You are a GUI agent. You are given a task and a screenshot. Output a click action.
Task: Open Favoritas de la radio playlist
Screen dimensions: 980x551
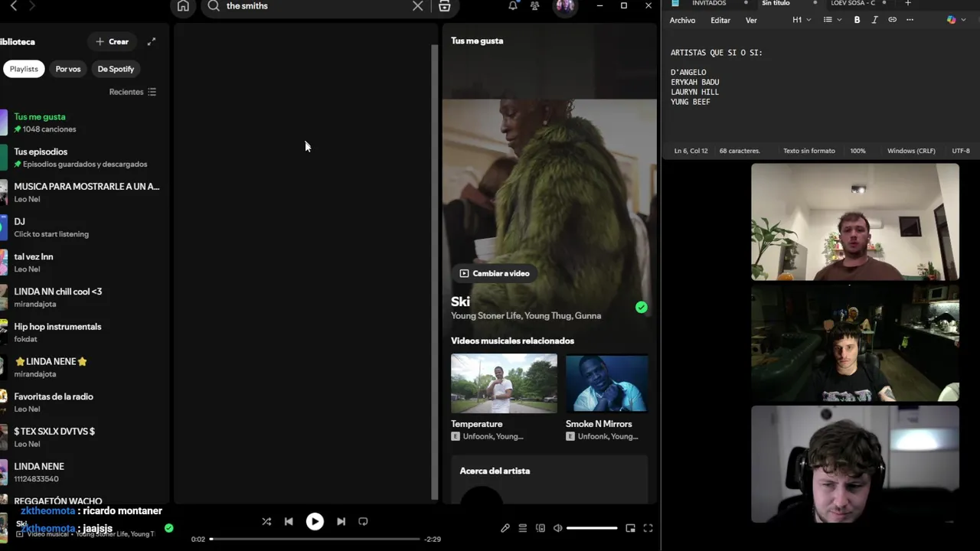click(x=84, y=403)
